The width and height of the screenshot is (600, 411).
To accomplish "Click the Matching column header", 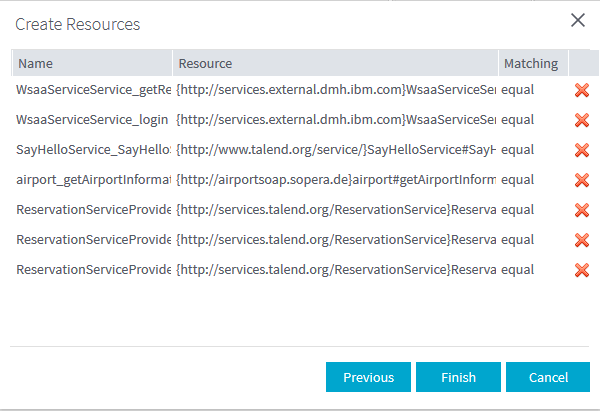I will (532, 63).
